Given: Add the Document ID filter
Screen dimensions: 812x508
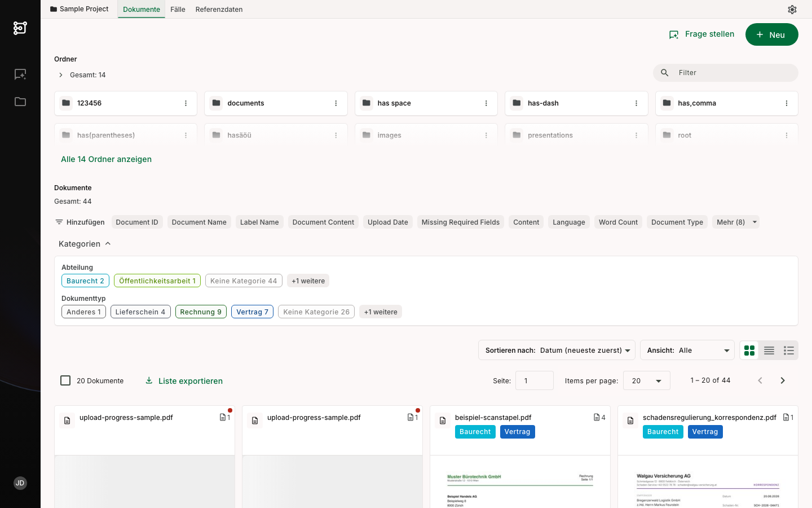Looking at the screenshot, I should coord(137,222).
